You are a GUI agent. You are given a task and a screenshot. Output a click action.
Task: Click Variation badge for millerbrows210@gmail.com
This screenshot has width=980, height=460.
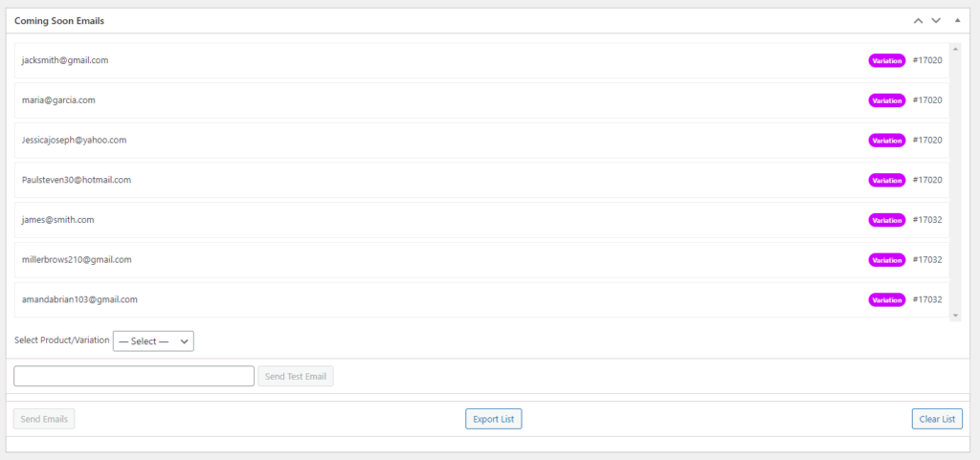click(886, 260)
